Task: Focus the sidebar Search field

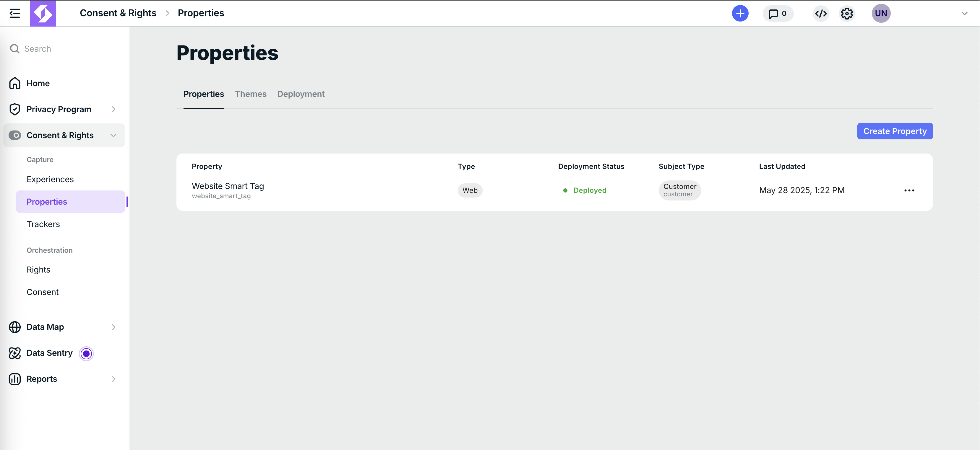Action: coord(64,49)
